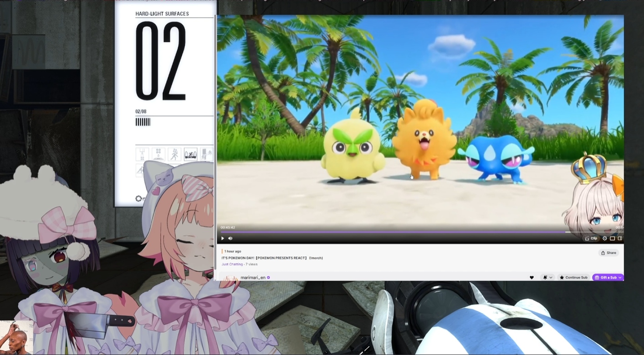This screenshot has height=355, width=644.
Task: Click the Gift a Sub button
Action: pyautogui.click(x=608, y=277)
